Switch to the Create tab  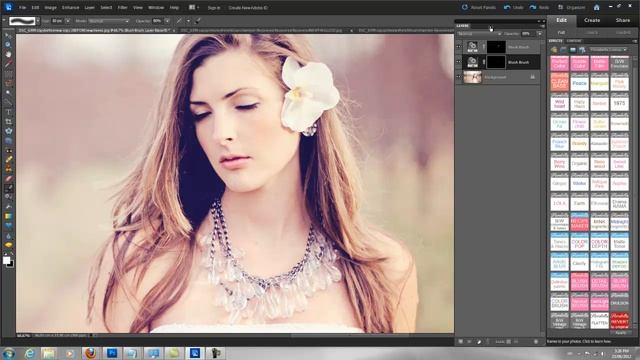(x=592, y=20)
